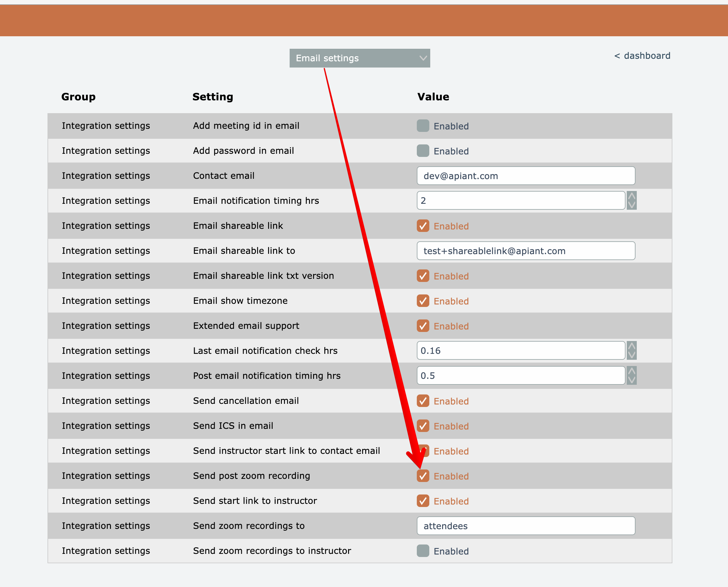Disable Email shareable link checkbox

(423, 226)
